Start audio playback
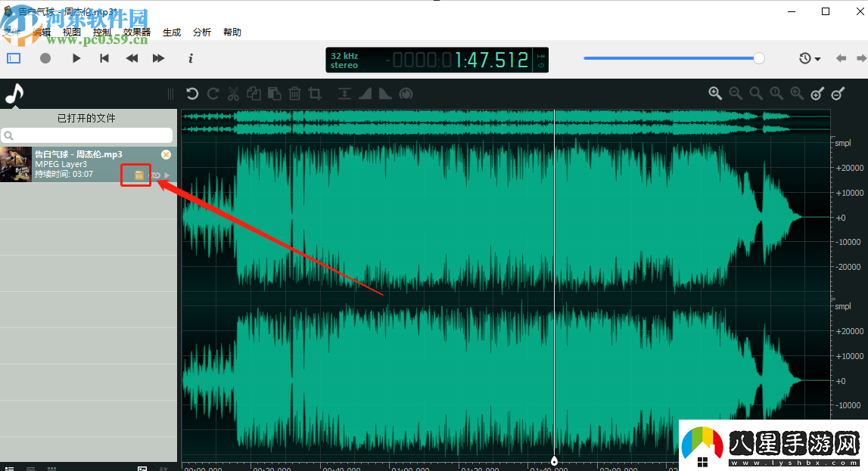Viewport: 868px width, 471px height. 76,58
